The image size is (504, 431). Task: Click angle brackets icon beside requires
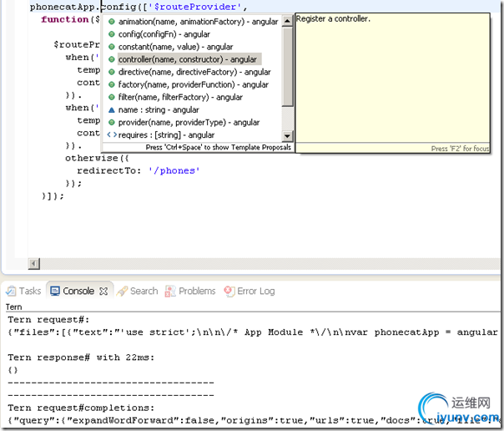point(112,134)
